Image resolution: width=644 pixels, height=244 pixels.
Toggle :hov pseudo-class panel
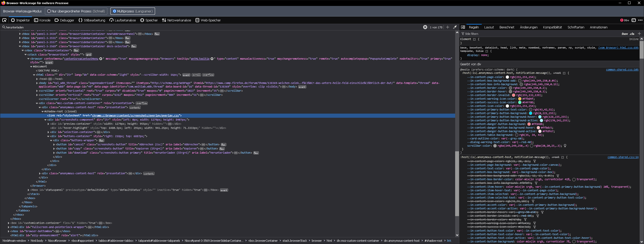coord(624,34)
